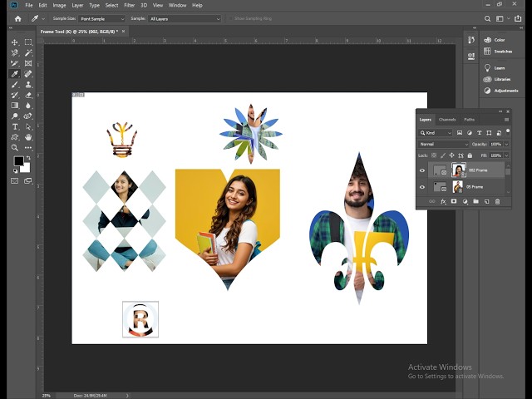Image resolution: width=532 pixels, height=399 pixels.
Task: Select the Magic Wand tool
Action: pos(28,52)
